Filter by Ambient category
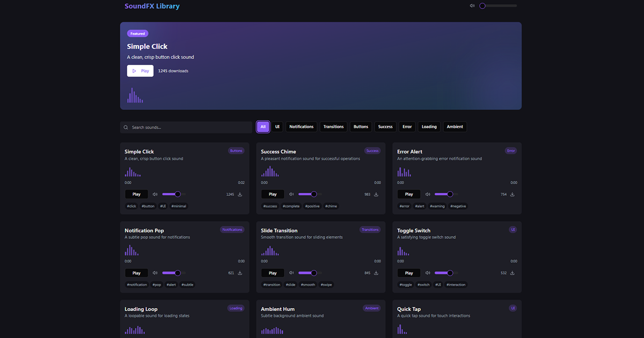 tap(455, 127)
